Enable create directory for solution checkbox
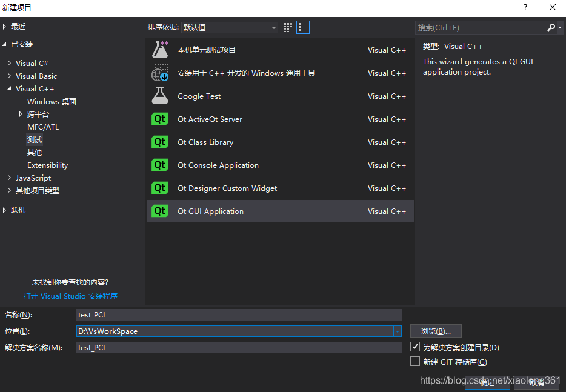Image resolution: width=566 pixels, height=392 pixels. coord(415,347)
